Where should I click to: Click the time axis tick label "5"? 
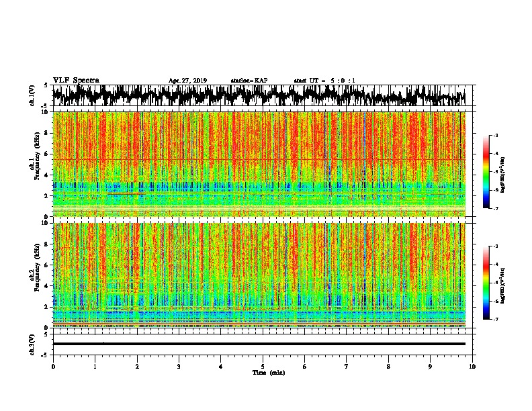[263, 367]
